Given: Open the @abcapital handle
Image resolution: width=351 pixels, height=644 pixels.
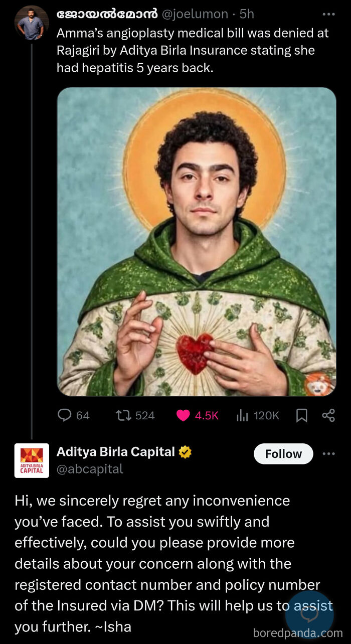Looking at the screenshot, I should [x=90, y=468].
